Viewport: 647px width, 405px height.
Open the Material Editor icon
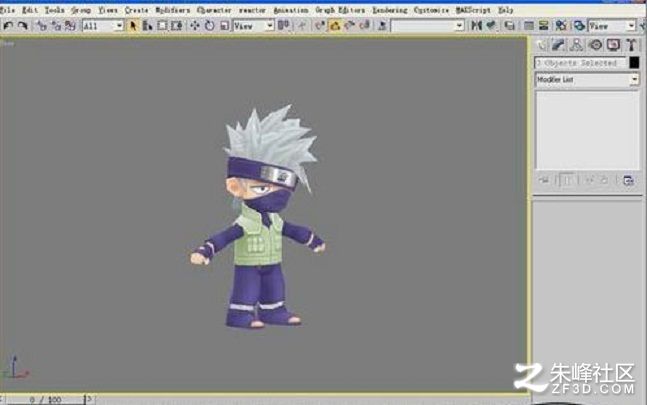click(561, 26)
